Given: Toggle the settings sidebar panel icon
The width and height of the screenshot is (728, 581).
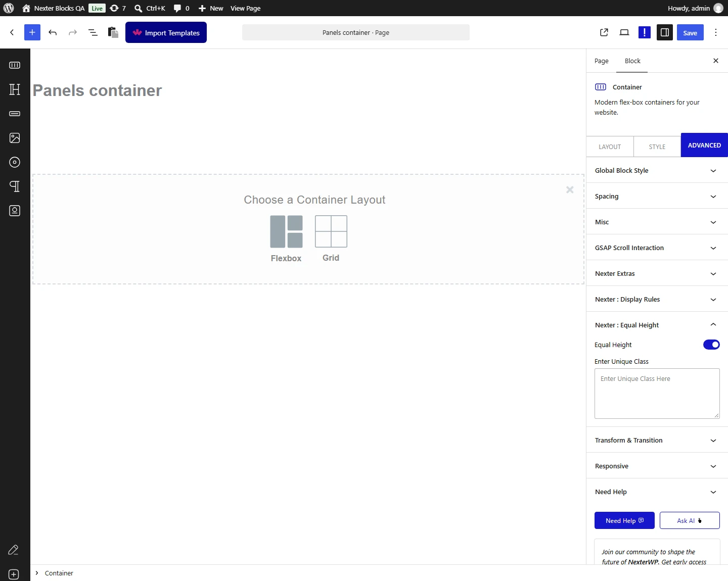Looking at the screenshot, I should click(665, 32).
